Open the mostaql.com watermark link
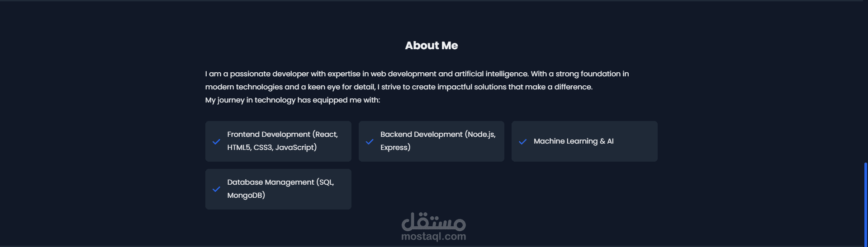 coord(433,236)
